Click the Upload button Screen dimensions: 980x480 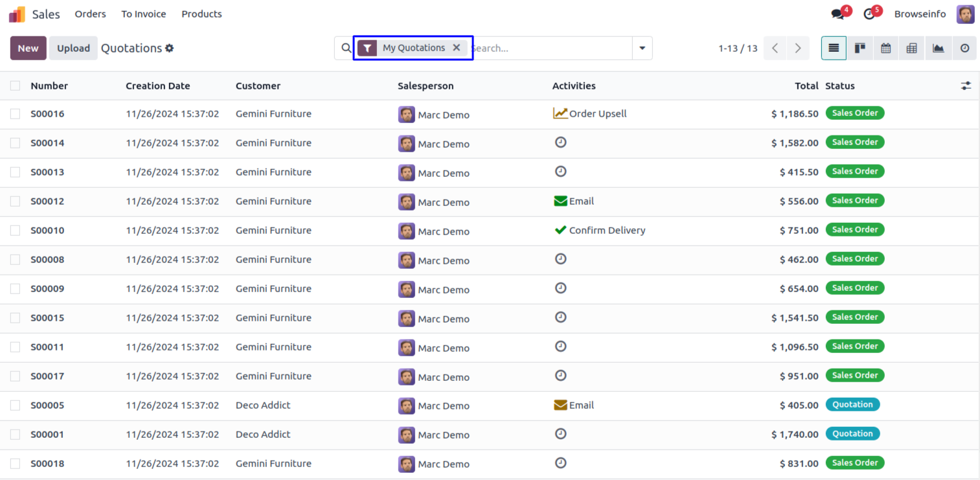[73, 49]
